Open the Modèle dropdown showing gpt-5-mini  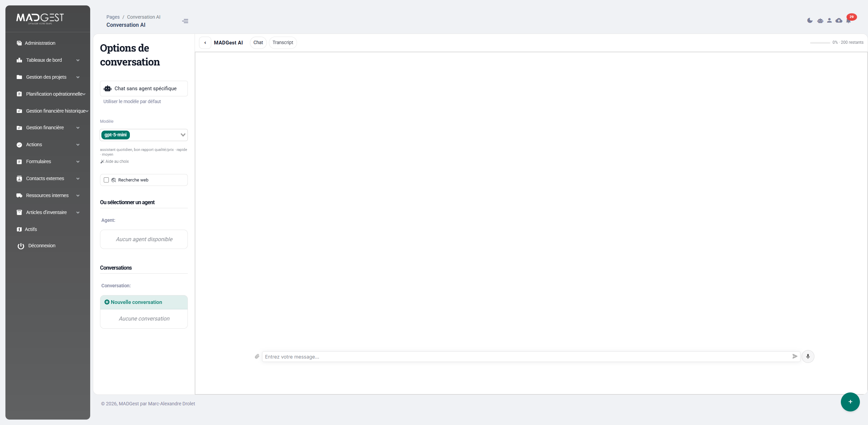(144, 135)
